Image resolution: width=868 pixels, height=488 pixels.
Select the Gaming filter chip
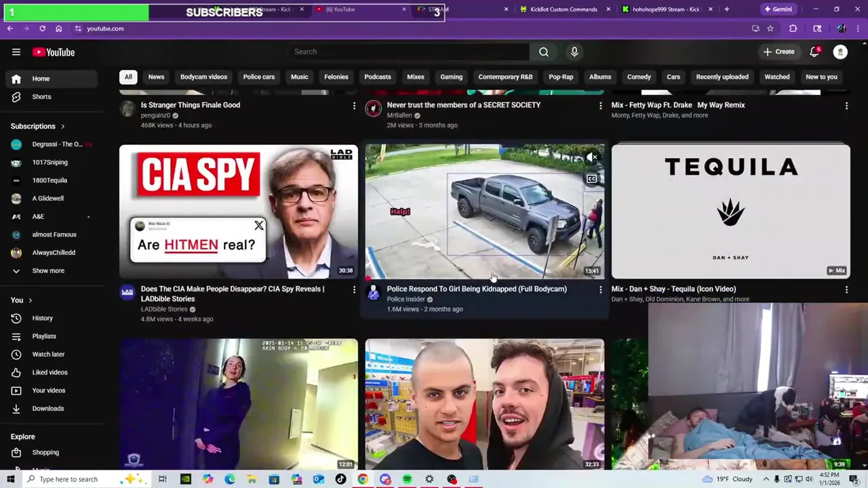click(x=451, y=77)
